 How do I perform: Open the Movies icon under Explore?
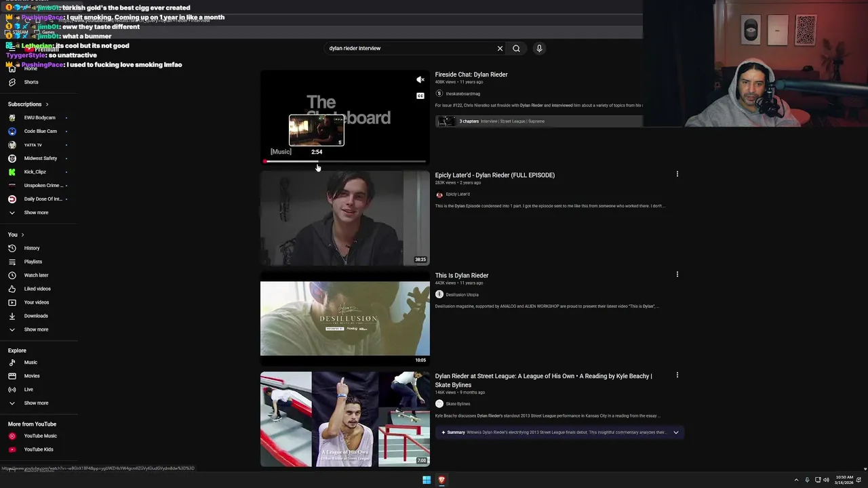coord(12,376)
